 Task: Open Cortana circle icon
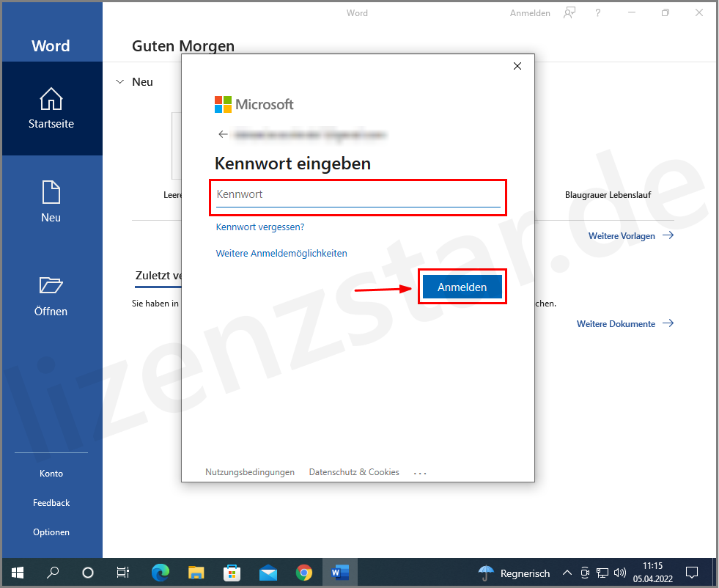(87, 573)
